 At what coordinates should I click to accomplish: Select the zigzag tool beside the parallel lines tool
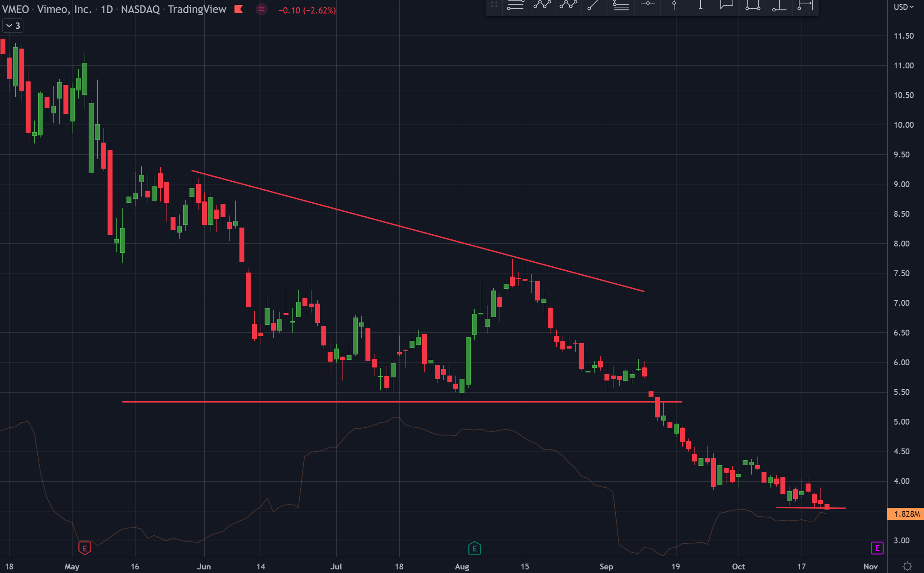pos(542,5)
